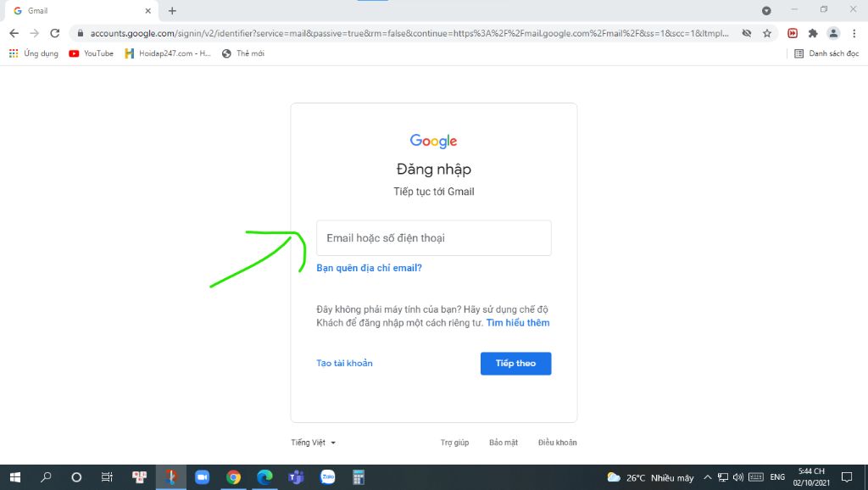Open the notification center icon
The width and height of the screenshot is (868, 490).
pos(847,477)
